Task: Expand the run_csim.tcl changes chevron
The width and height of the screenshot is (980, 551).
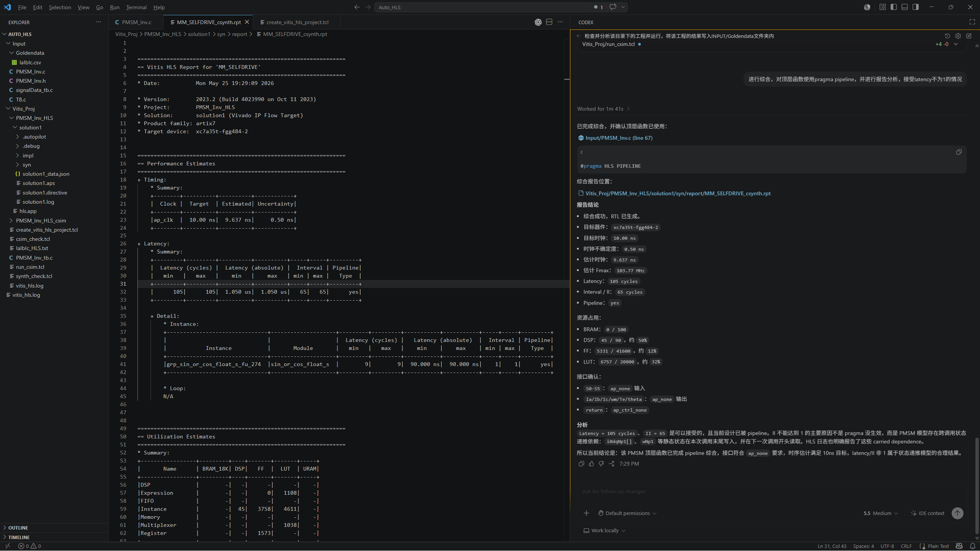Action: [x=956, y=44]
